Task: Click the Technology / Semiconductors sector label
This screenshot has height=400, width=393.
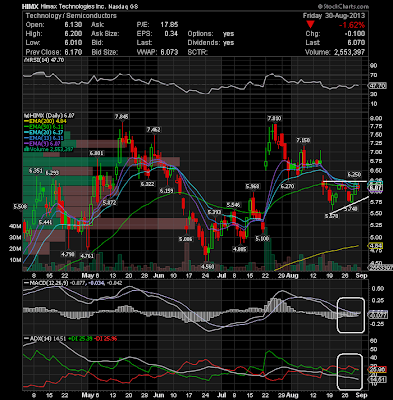Action: 71,16
